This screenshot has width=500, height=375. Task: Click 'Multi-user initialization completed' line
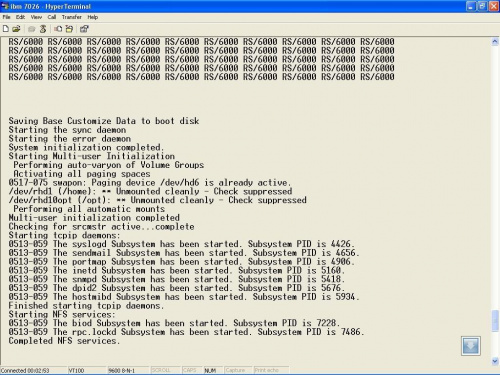[94, 218]
